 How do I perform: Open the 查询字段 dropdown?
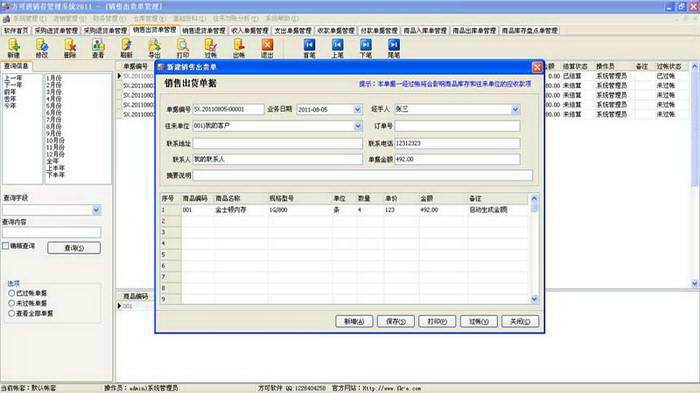point(96,210)
